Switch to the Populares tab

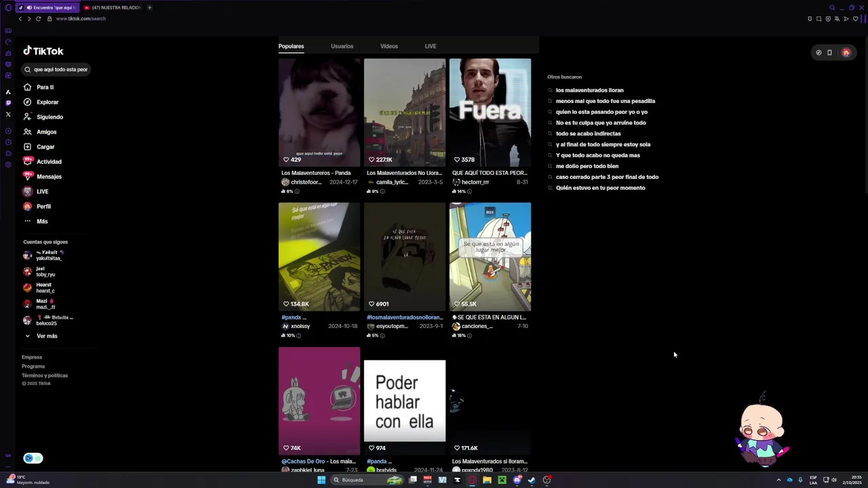pyautogui.click(x=291, y=46)
